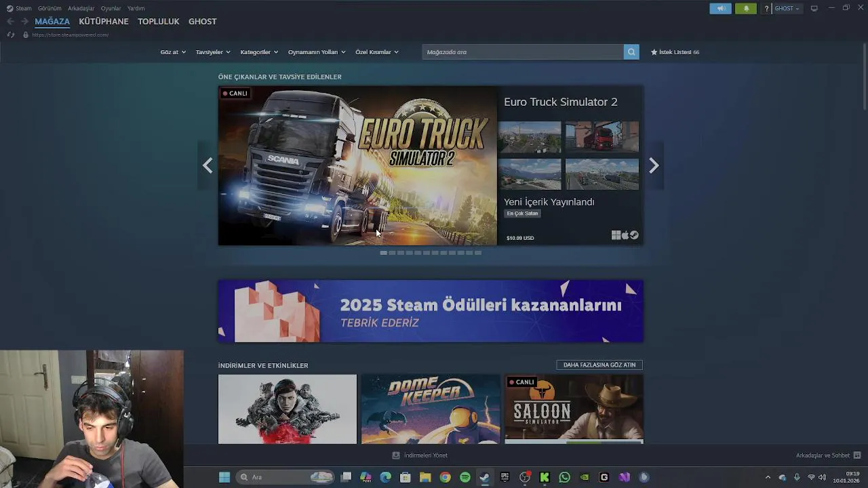Click the blue announcements megaphone button
The height and width of the screenshot is (488, 868).
pyautogui.click(x=720, y=8)
